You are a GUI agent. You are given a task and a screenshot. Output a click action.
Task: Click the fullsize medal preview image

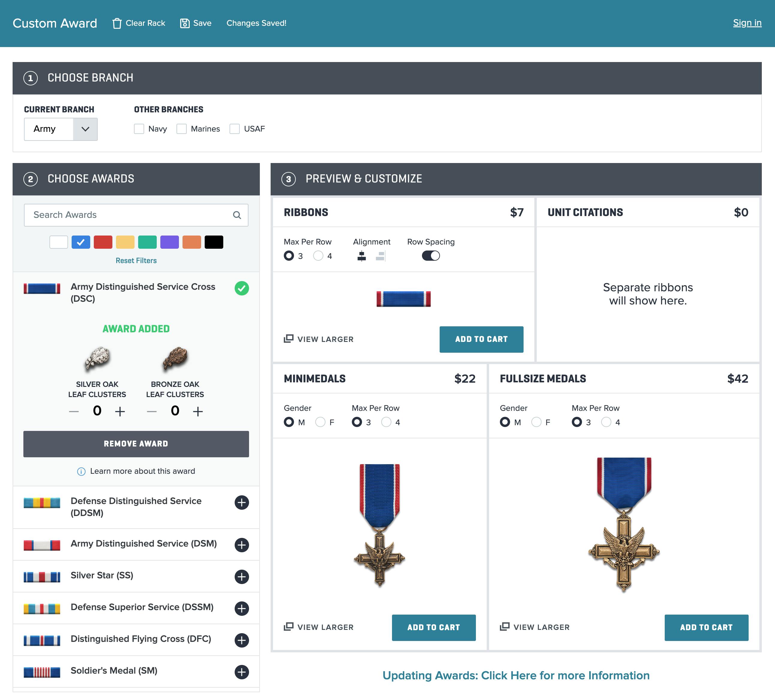click(624, 525)
